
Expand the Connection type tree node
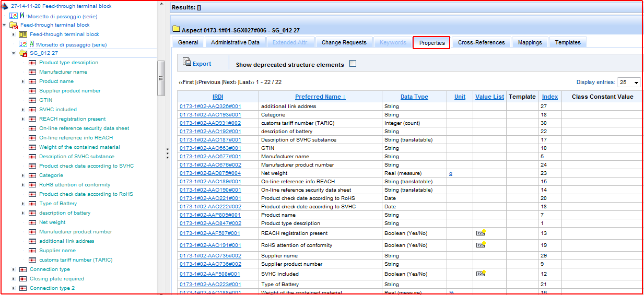14,269
